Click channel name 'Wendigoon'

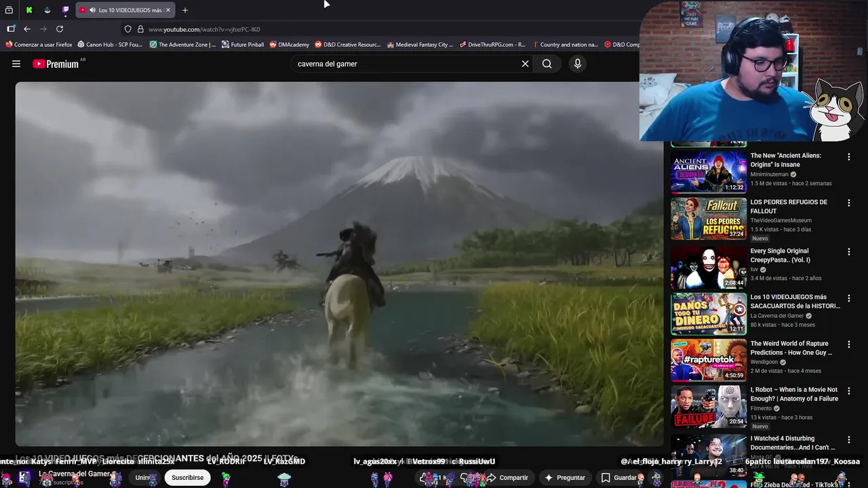tap(766, 362)
